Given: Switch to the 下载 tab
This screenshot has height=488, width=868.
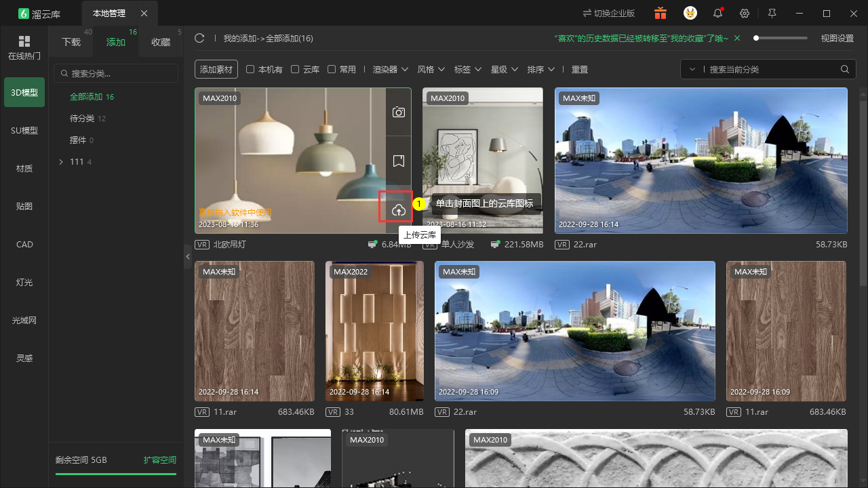Looking at the screenshot, I should [71, 42].
